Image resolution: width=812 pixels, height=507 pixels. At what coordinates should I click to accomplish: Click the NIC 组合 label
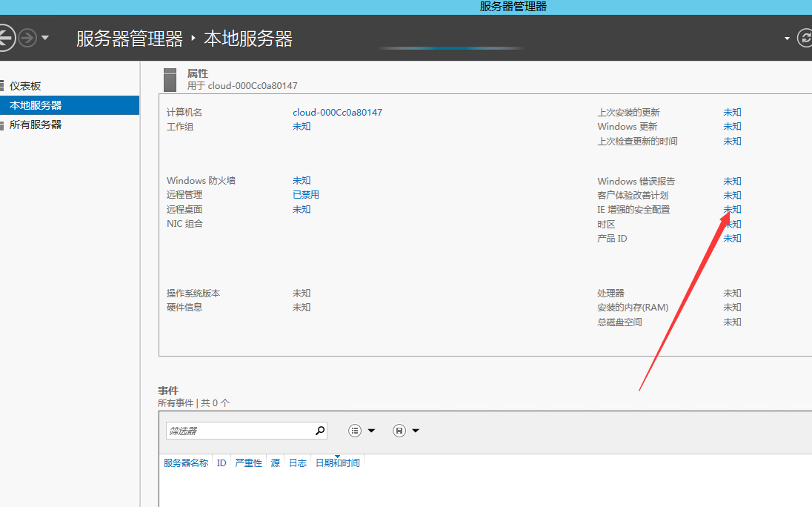coord(184,224)
